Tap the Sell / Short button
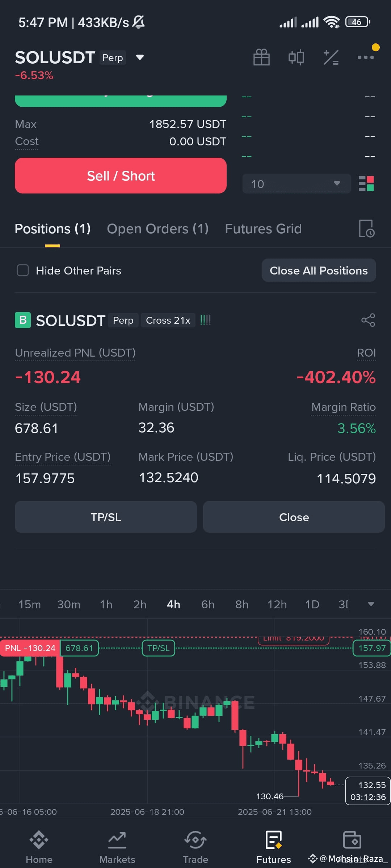The width and height of the screenshot is (391, 868). [x=121, y=176]
